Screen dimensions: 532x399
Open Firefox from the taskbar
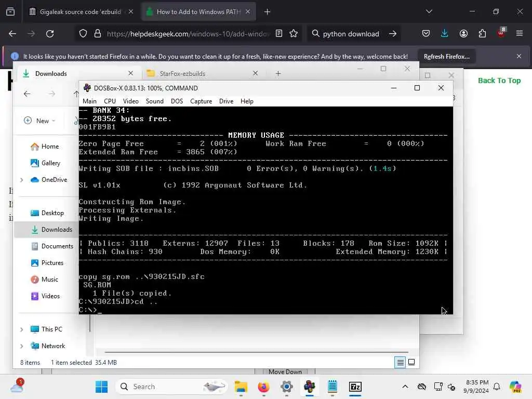pos(263,387)
